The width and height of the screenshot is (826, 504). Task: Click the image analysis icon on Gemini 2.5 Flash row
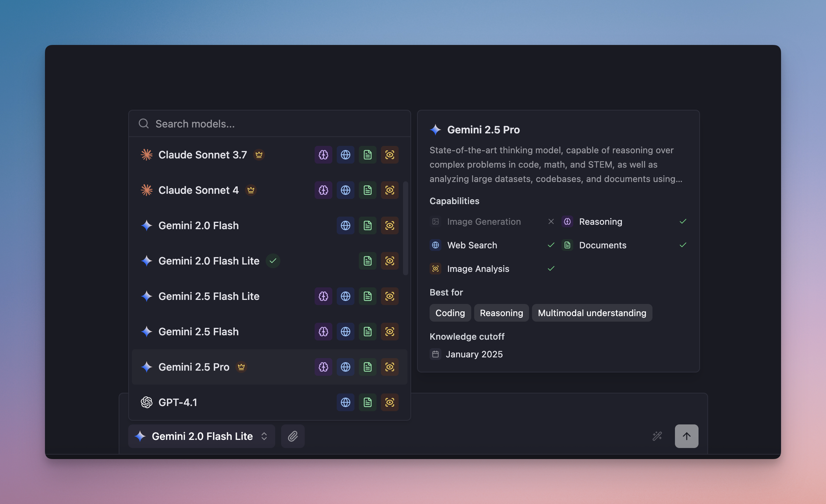click(x=390, y=332)
